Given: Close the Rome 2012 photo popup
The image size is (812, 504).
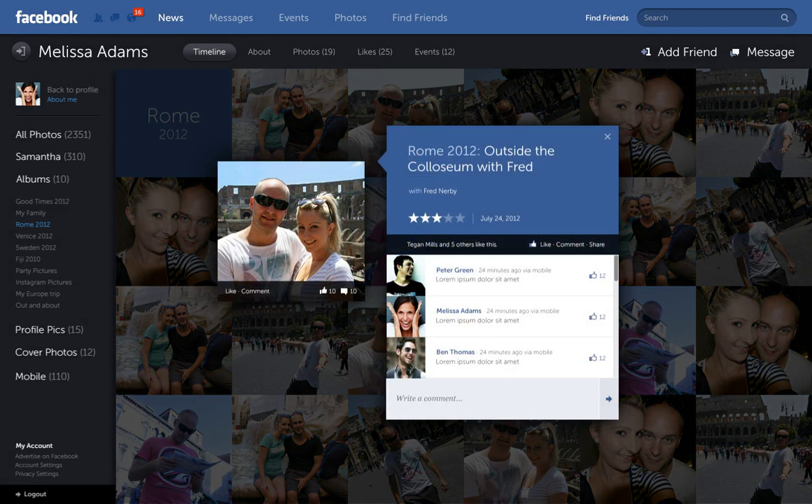Looking at the screenshot, I should click(x=608, y=136).
